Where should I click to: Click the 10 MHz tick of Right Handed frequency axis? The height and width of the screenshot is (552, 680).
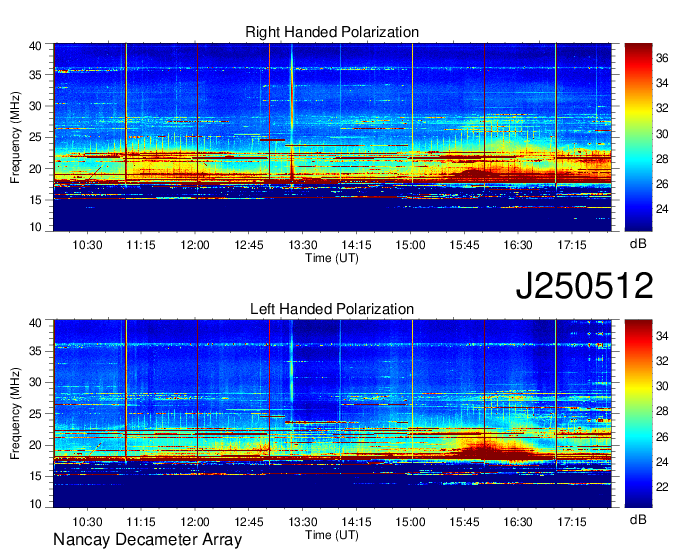(35, 227)
